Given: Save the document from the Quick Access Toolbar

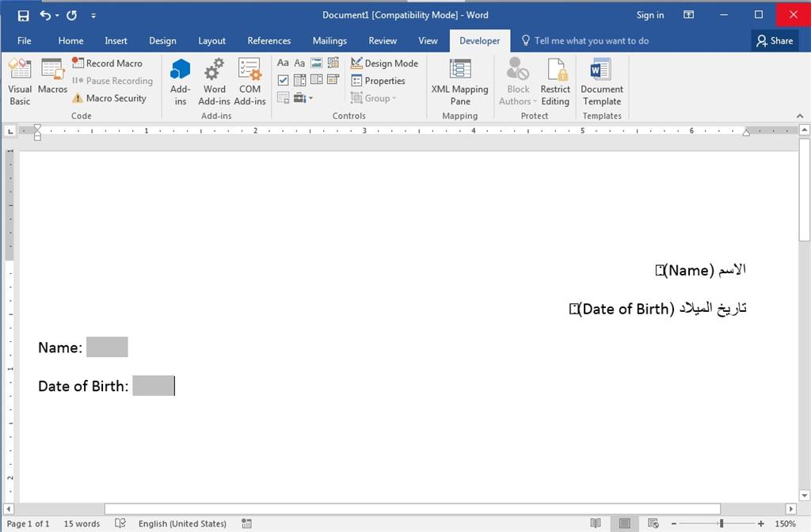Looking at the screenshot, I should [23, 15].
